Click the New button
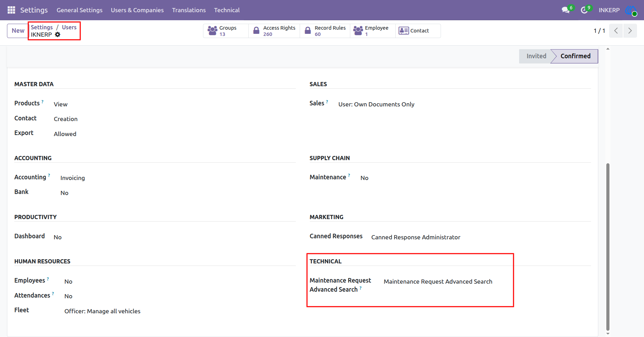 [x=18, y=31]
